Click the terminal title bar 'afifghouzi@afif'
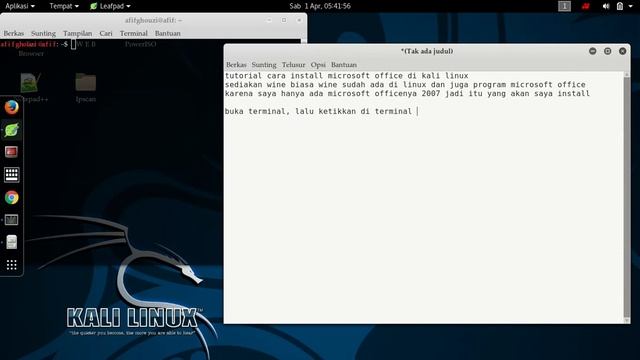 [153, 20]
